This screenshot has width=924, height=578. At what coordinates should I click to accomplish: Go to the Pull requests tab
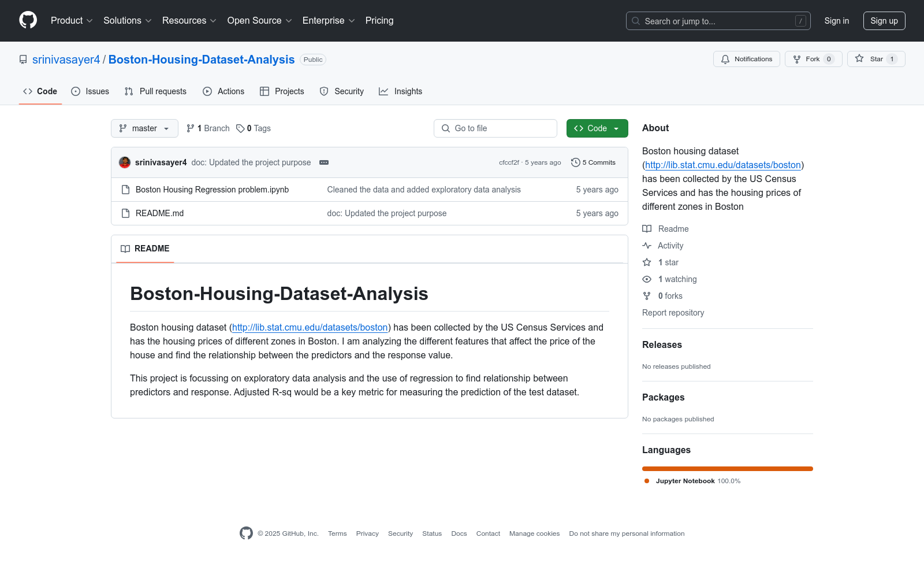coord(155,91)
